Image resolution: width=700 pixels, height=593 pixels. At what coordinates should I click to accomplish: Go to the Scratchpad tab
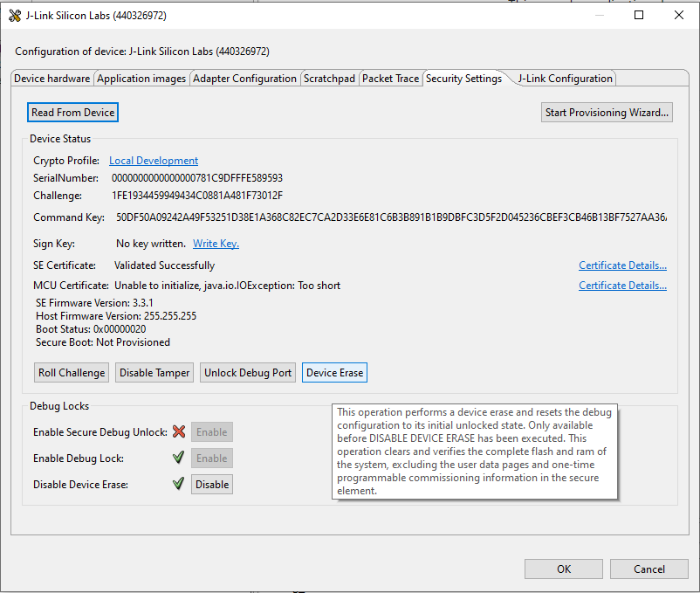(329, 79)
